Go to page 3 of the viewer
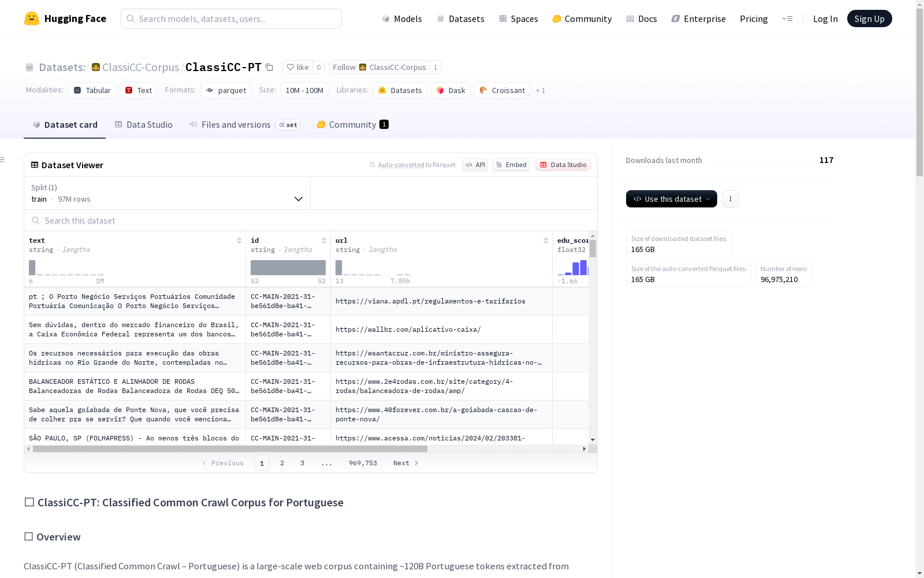Viewport: 924px width, 578px height. [302, 463]
